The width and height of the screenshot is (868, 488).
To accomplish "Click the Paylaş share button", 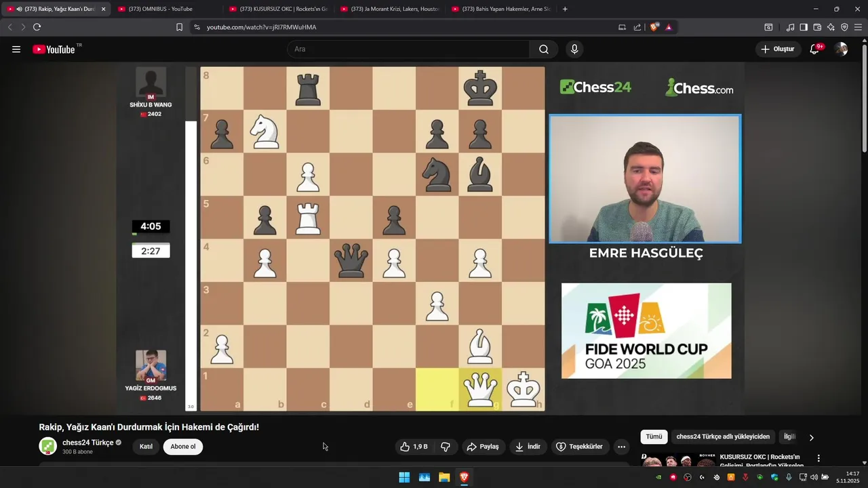I will point(483,447).
